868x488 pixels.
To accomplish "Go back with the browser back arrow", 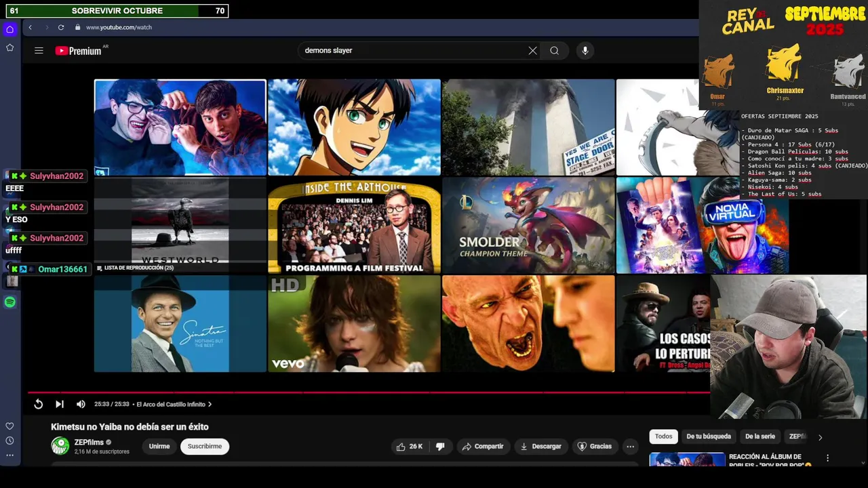I will click(x=30, y=27).
